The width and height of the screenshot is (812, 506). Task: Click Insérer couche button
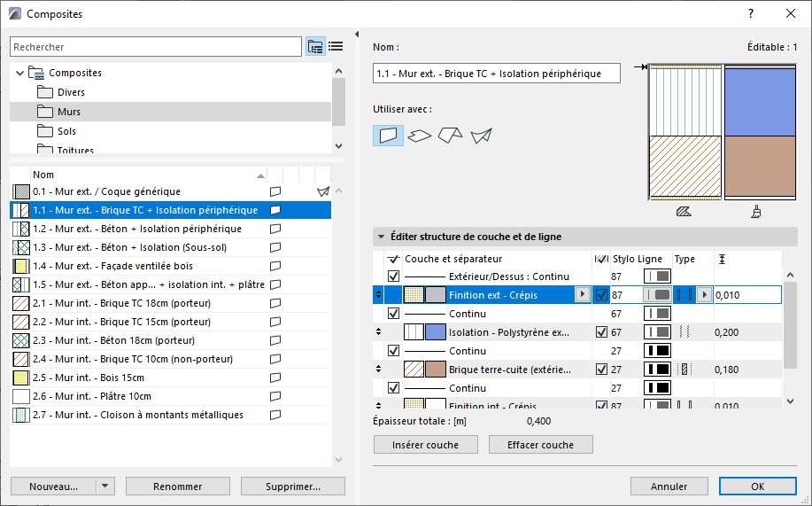click(425, 445)
